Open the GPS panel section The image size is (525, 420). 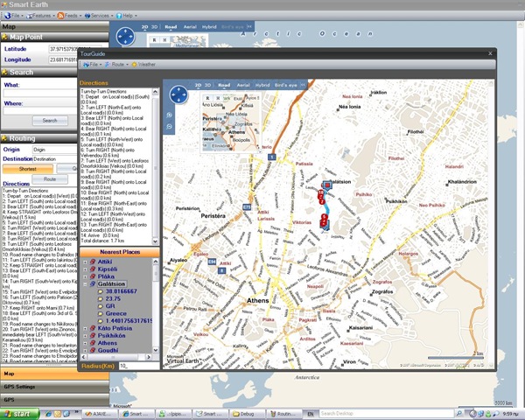tap(54, 400)
